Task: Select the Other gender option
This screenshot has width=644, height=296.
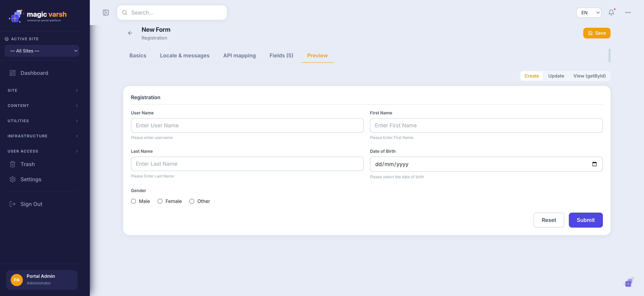Action: point(192,201)
